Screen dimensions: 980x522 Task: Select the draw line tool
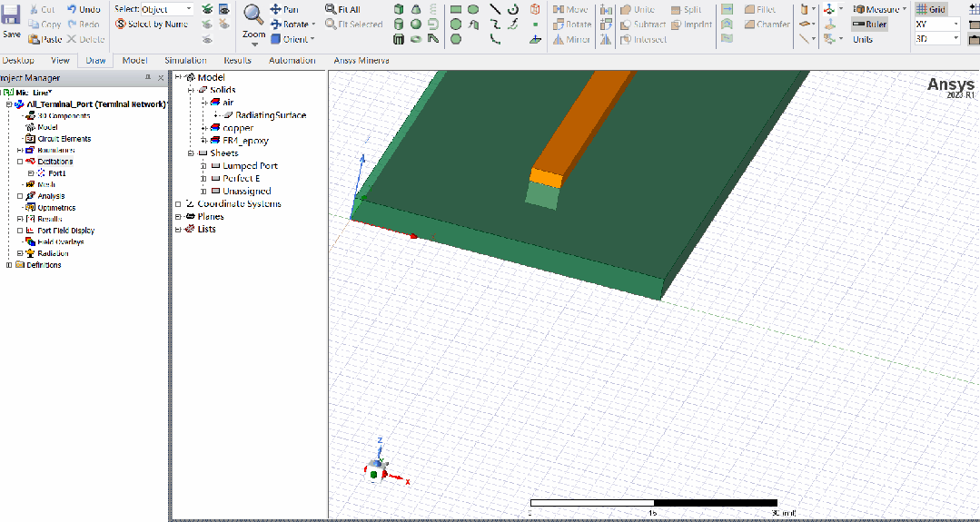[x=495, y=9]
